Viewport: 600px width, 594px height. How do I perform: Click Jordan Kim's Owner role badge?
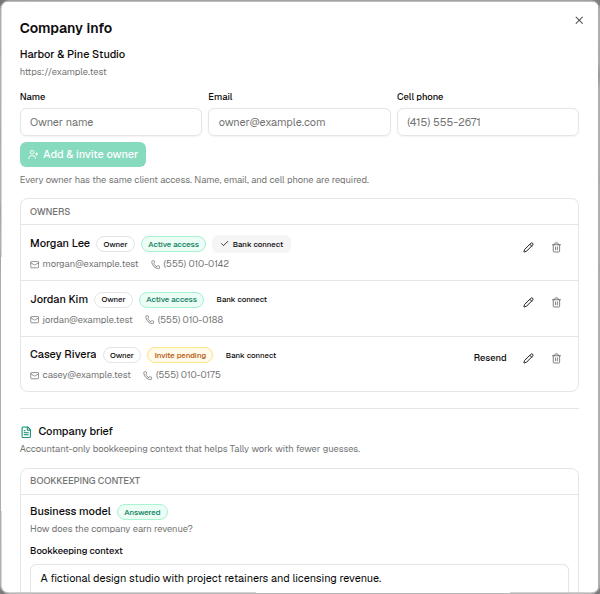[113, 300]
